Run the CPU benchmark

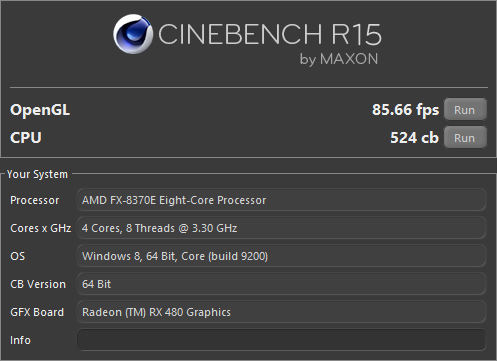pos(465,137)
